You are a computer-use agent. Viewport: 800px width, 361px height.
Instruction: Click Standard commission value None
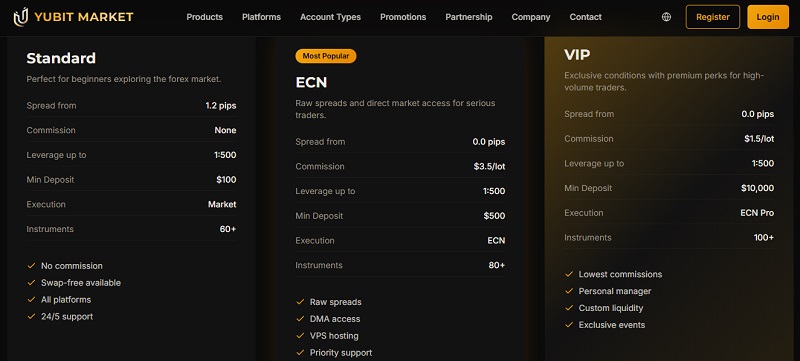pos(225,130)
